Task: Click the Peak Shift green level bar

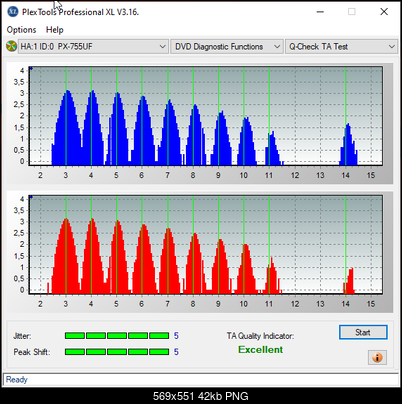Action: pyautogui.click(x=117, y=352)
